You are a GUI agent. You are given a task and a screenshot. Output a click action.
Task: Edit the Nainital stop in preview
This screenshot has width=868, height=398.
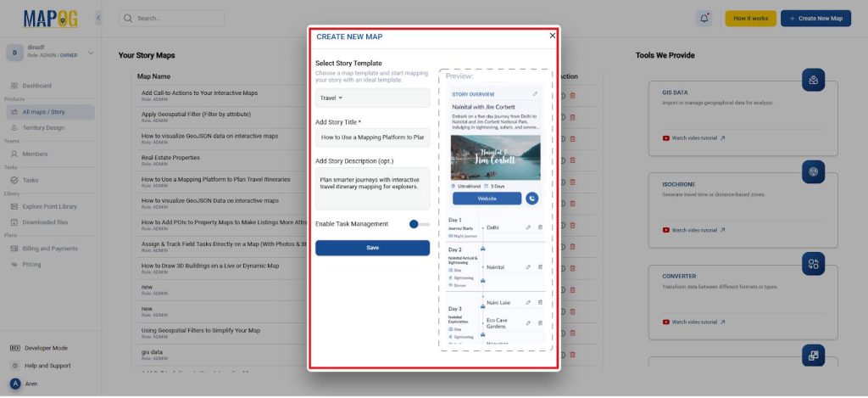click(x=528, y=267)
